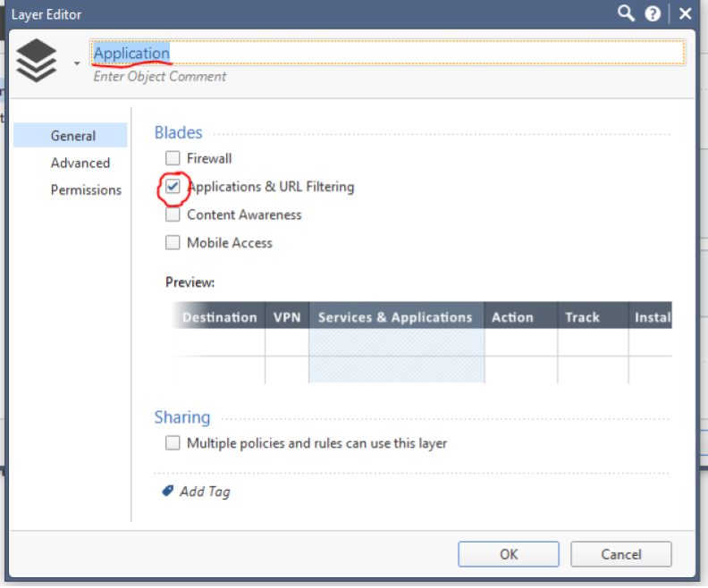
Task: Tick the Mobile Access checkbox
Action: pos(173,243)
